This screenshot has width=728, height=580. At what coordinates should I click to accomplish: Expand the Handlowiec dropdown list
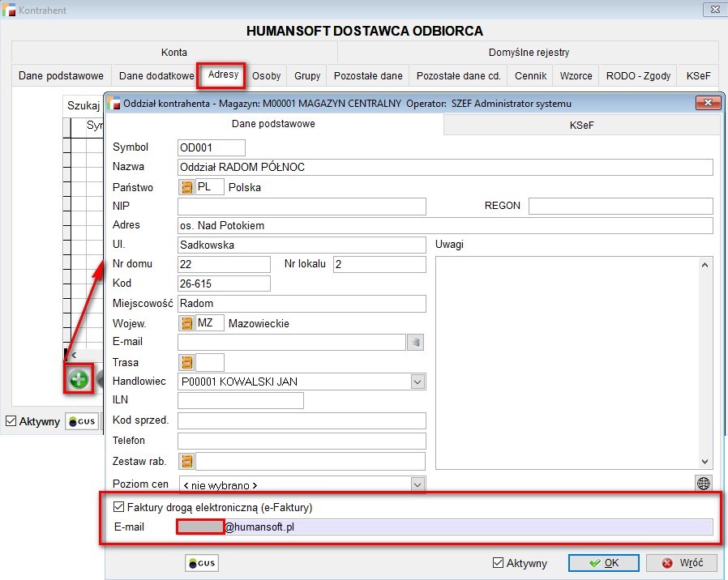point(418,382)
